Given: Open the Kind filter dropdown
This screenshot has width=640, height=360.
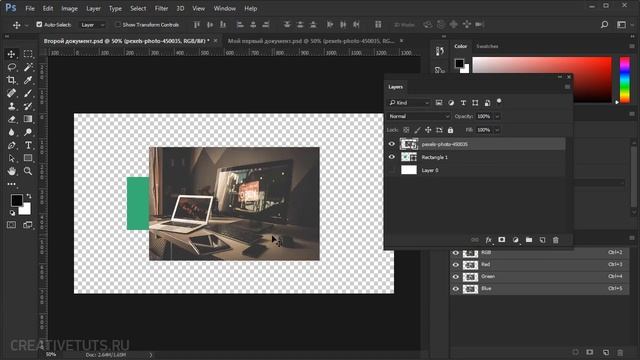Looking at the screenshot, I should pos(409,103).
